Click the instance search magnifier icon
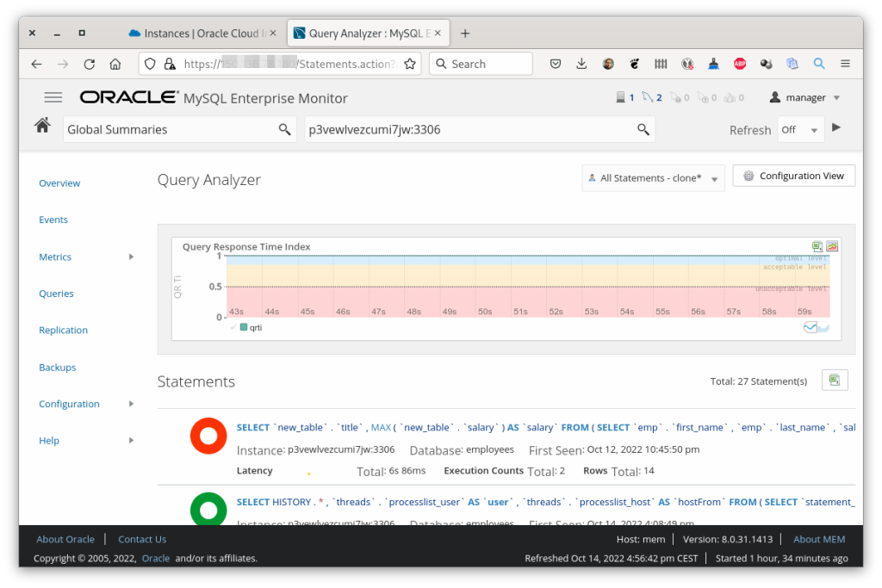 (x=643, y=130)
